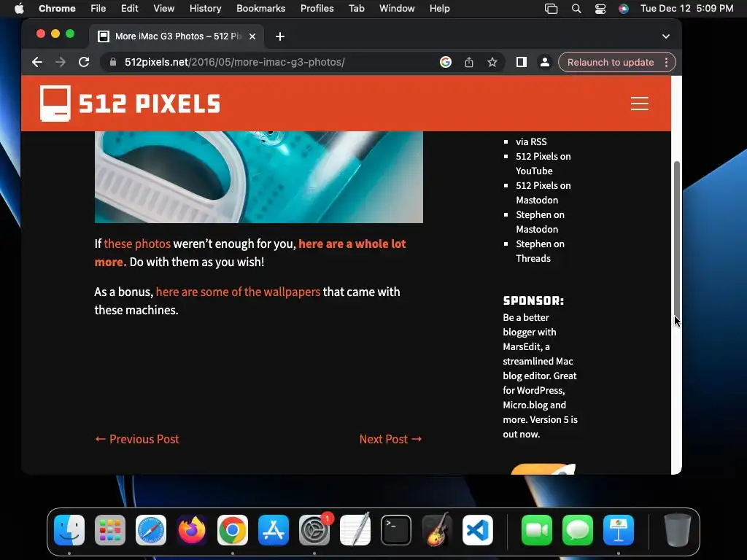Open the Window menu
This screenshot has width=747, height=560.
(x=397, y=9)
